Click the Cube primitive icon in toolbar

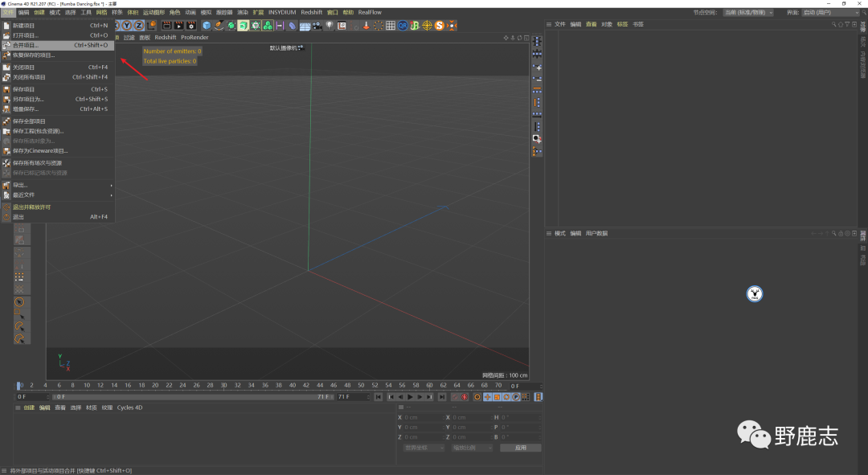[x=207, y=26]
